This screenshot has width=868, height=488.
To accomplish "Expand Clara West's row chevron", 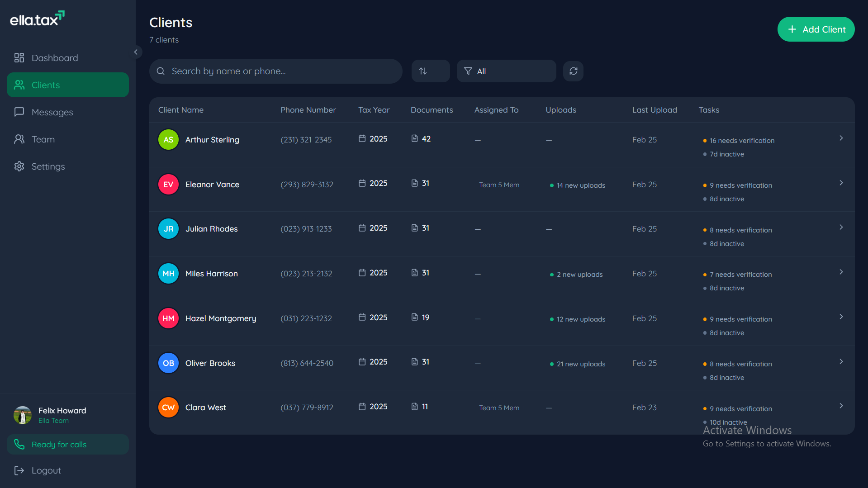I will tap(841, 406).
